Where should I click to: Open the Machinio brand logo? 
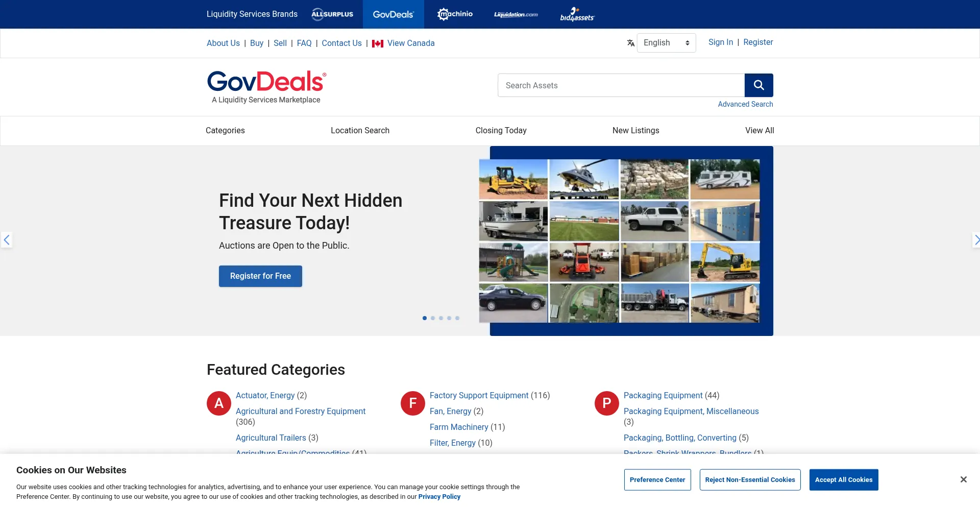[x=455, y=14]
